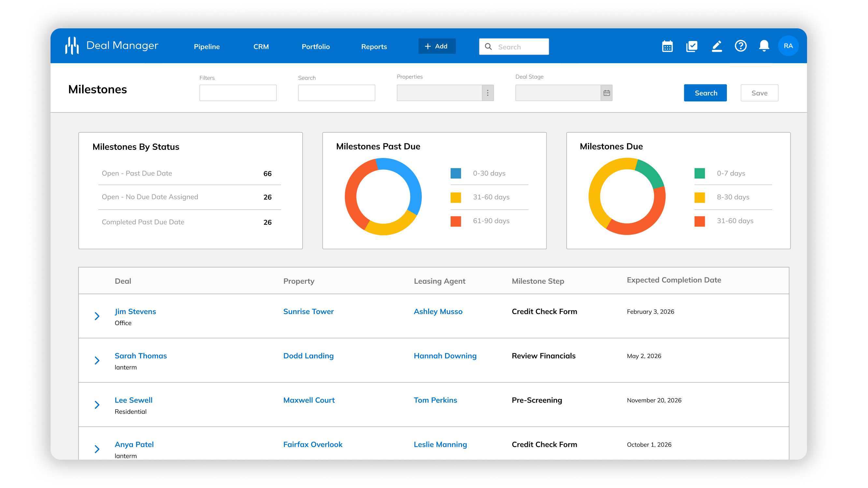Screen dimensions: 868x488
Task: Click the Deal Stage calendar icon
Action: [606, 93]
